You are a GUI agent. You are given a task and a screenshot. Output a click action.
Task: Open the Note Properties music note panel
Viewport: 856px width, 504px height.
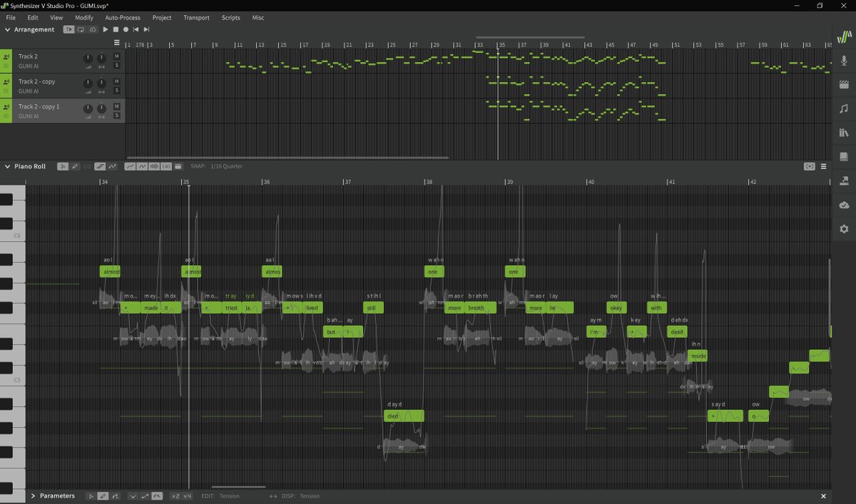coord(844,108)
